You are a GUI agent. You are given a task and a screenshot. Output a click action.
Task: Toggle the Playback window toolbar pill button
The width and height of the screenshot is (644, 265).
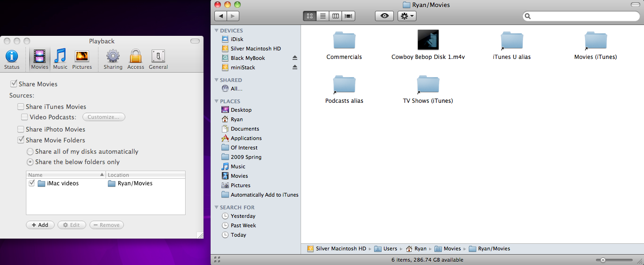(195, 41)
